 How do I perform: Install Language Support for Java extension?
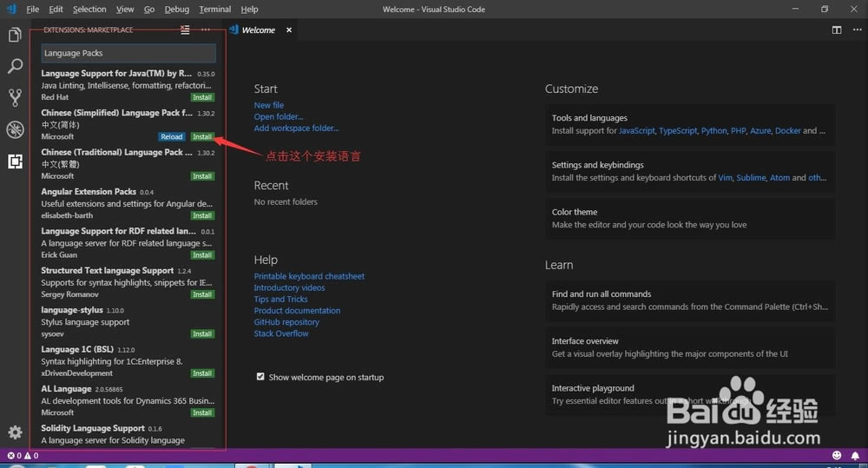[202, 97]
